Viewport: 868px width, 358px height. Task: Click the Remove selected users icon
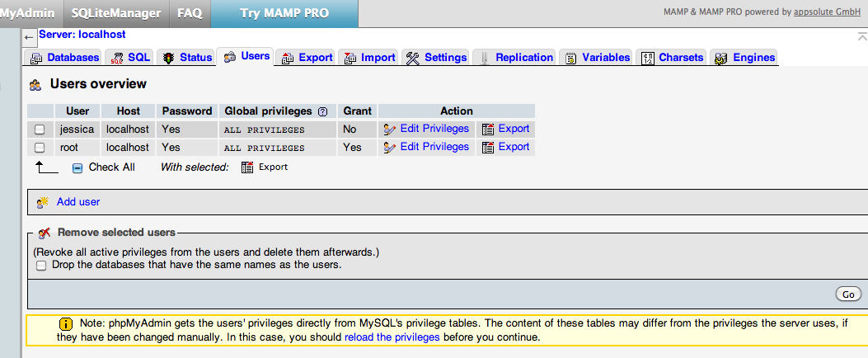tap(45, 233)
